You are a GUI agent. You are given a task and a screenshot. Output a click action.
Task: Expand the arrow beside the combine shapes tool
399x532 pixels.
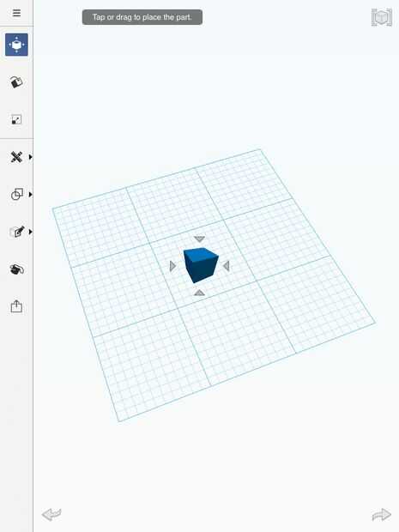30,195
